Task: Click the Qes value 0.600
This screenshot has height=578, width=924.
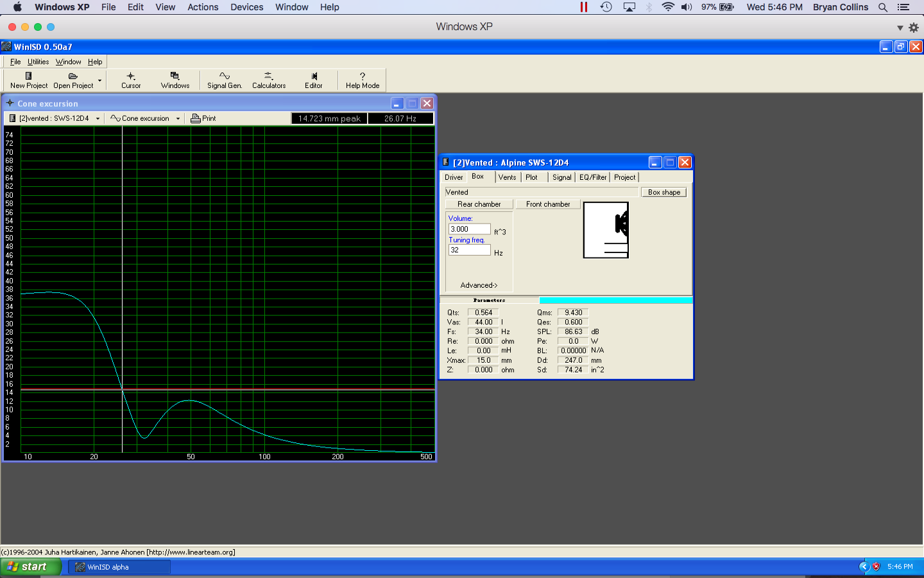Action: click(x=574, y=322)
